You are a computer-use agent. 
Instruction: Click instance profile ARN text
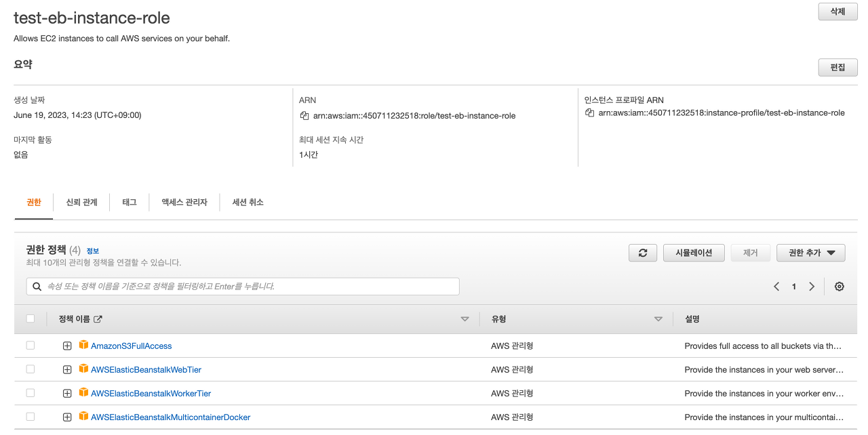[722, 112]
